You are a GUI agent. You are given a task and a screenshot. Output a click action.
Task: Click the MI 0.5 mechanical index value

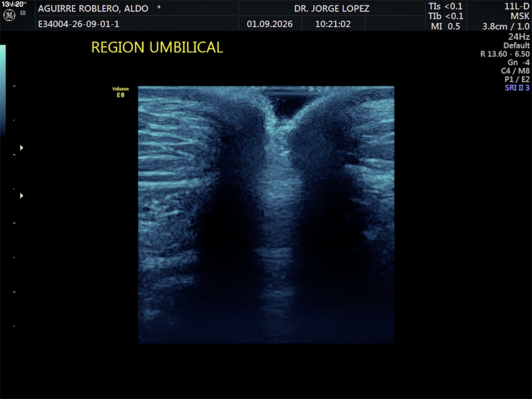tap(446, 26)
